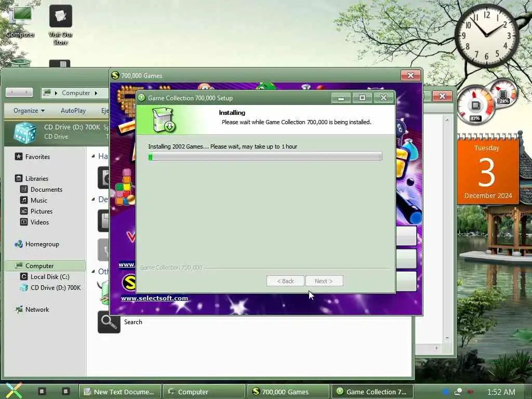
Task: Collapse the group starting with 'Ha'
Action: coord(93,156)
